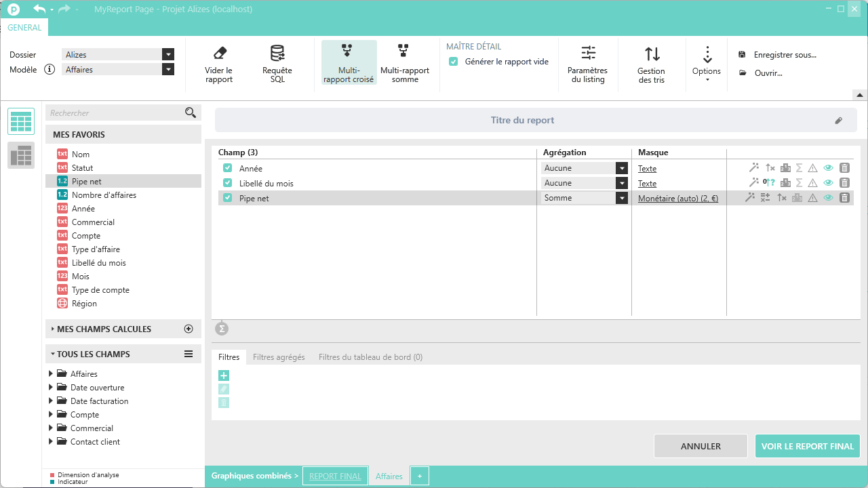
Task: Add a calculated field with plus icon
Action: coord(189,329)
